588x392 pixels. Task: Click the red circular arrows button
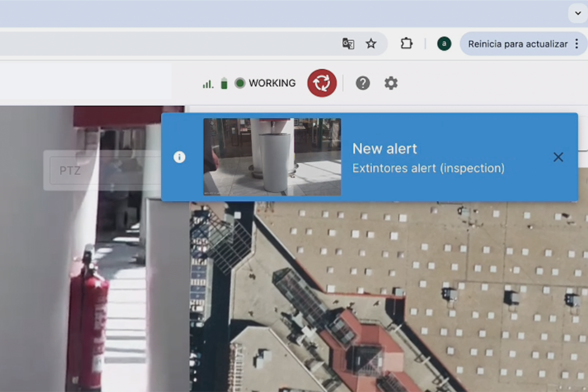[322, 83]
